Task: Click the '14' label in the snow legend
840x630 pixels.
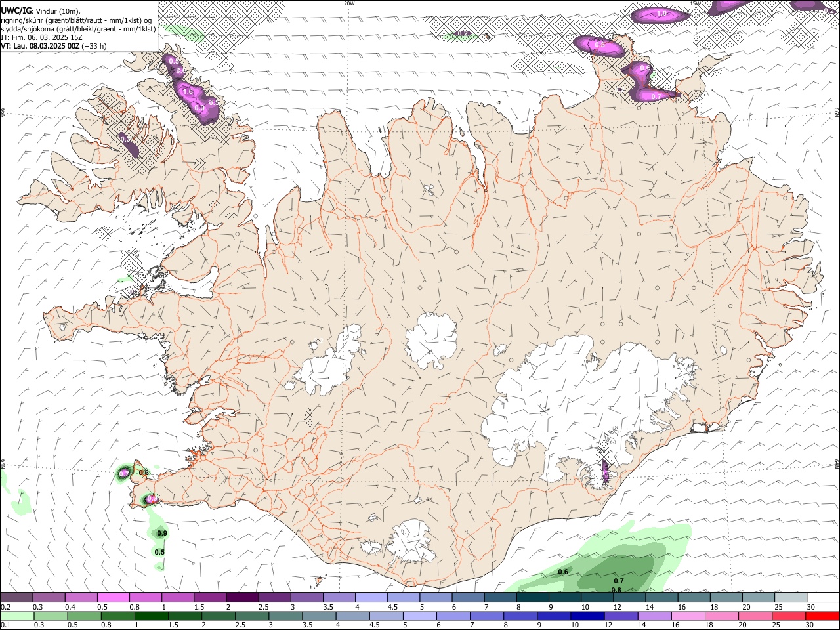Action: click(649, 607)
